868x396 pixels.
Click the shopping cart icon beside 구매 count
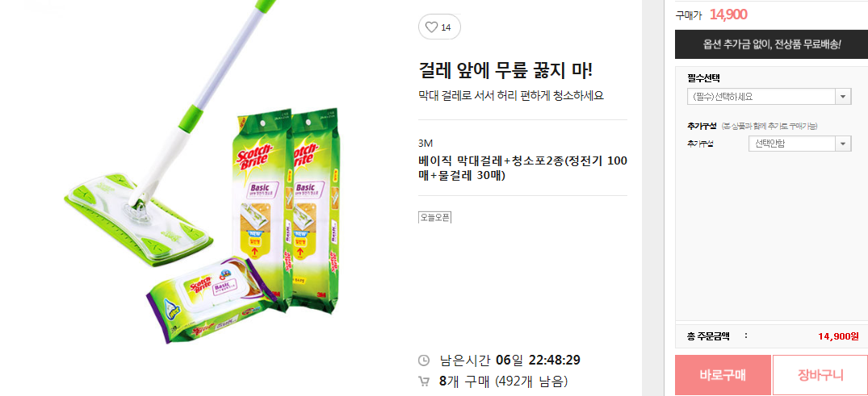click(423, 381)
